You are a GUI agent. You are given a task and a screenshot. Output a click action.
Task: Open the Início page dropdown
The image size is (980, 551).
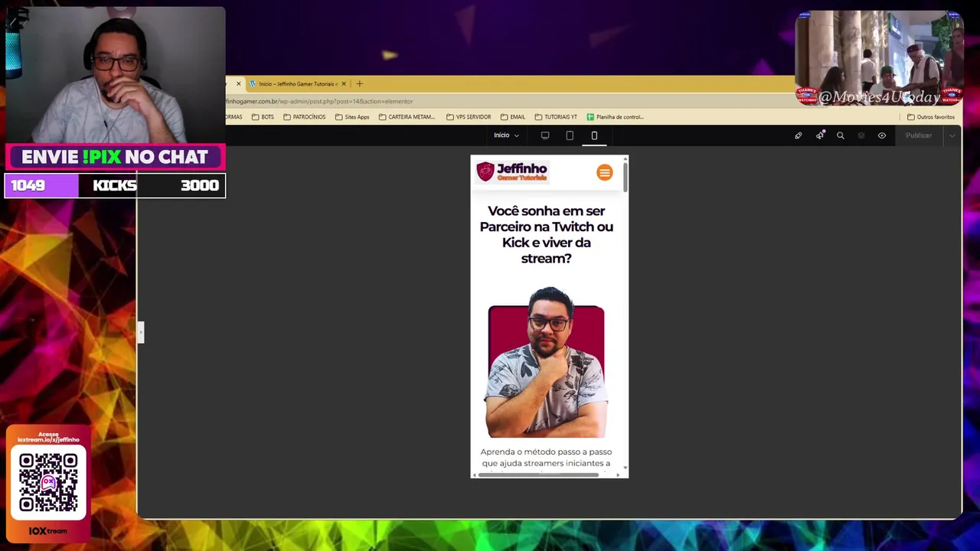click(506, 135)
